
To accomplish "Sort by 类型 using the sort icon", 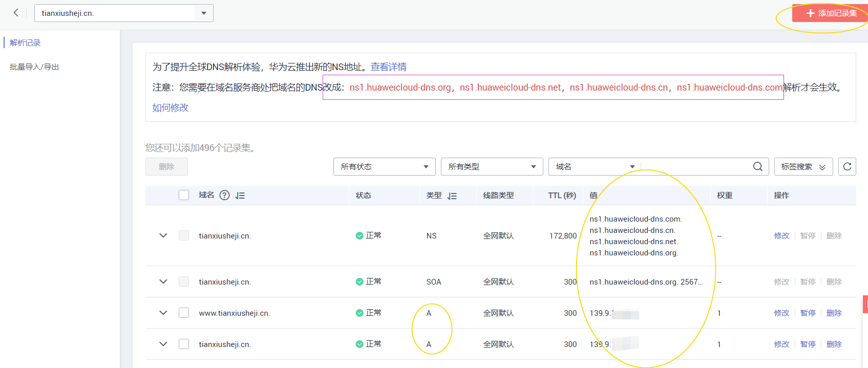I will [x=452, y=196].
